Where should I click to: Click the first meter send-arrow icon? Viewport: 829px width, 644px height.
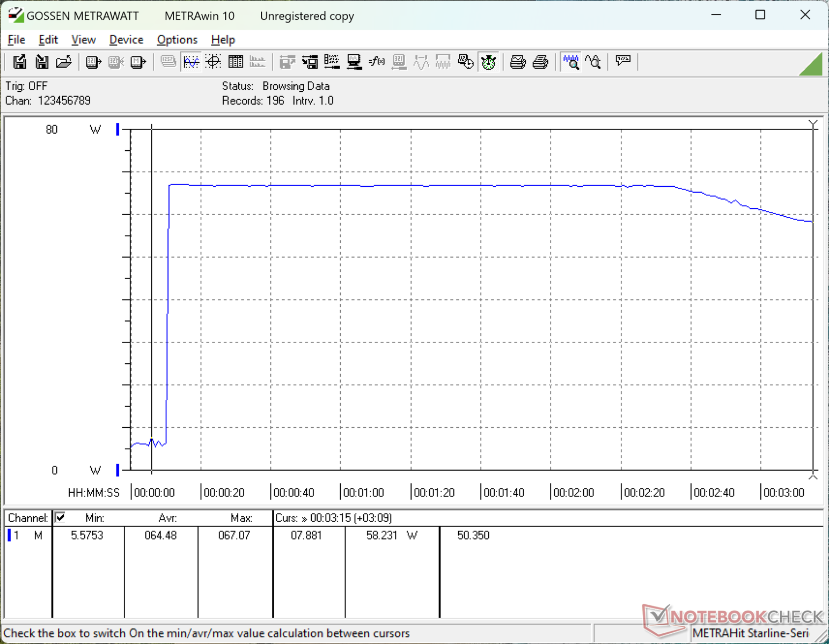93,62
